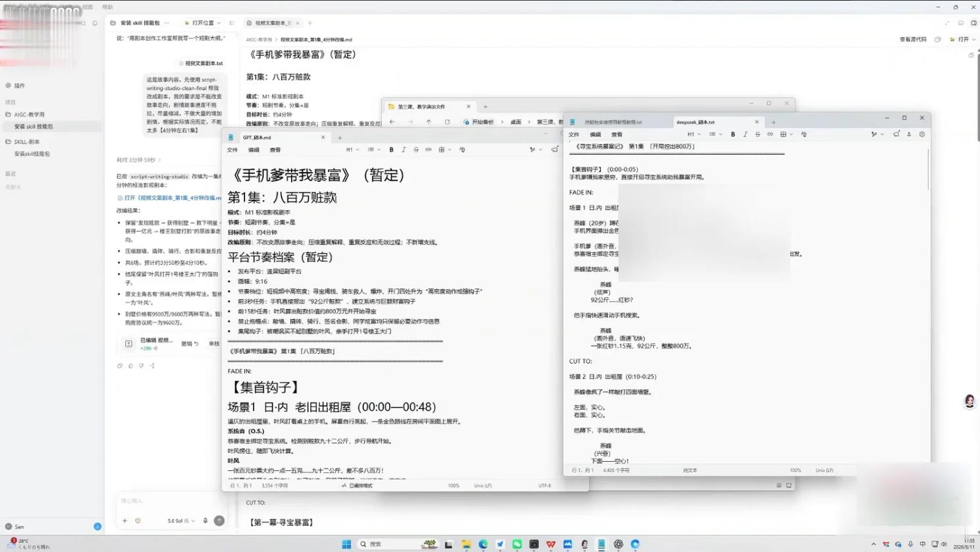Open list style dropdown in GPT_剧本 editor

point(373,150)
